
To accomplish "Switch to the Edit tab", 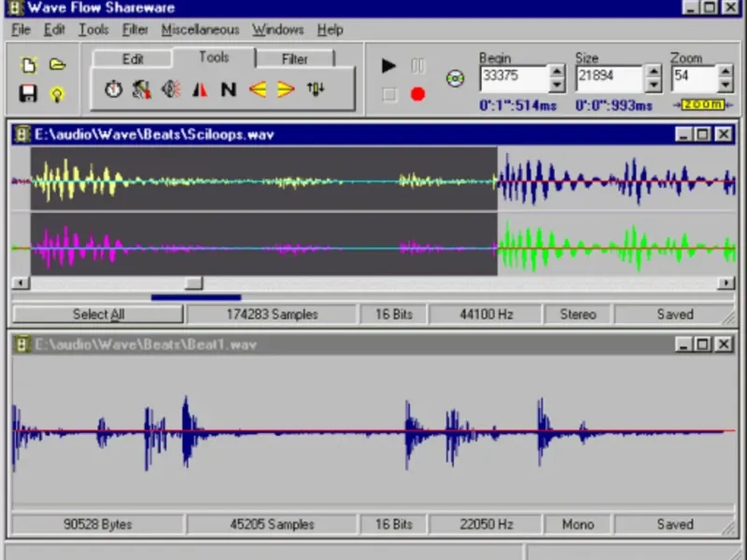I will coord(133,59).
